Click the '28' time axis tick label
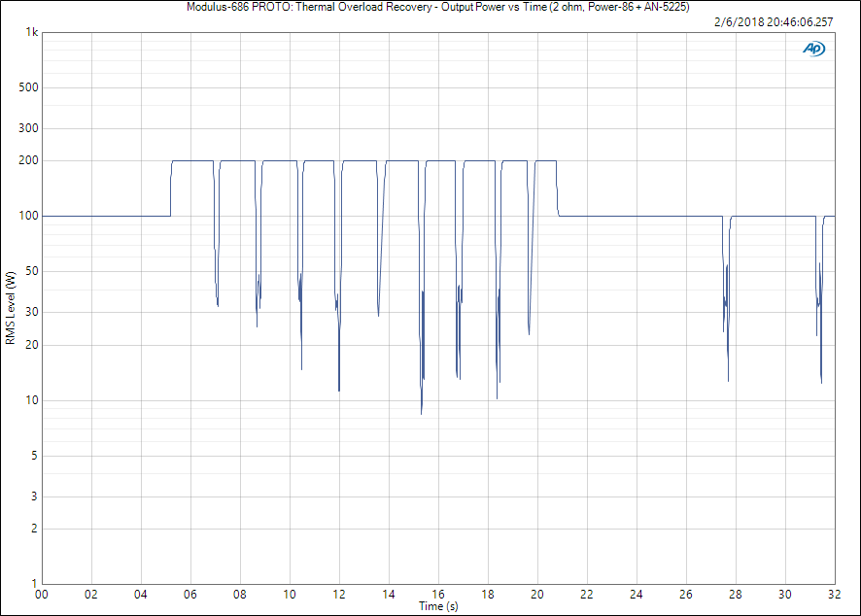This screenshot has height=616, width=861. click(x=736, y=594)
